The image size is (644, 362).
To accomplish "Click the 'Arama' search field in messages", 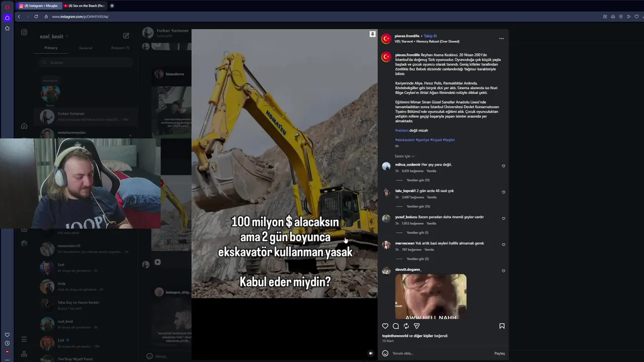I will tap(86, 62).
